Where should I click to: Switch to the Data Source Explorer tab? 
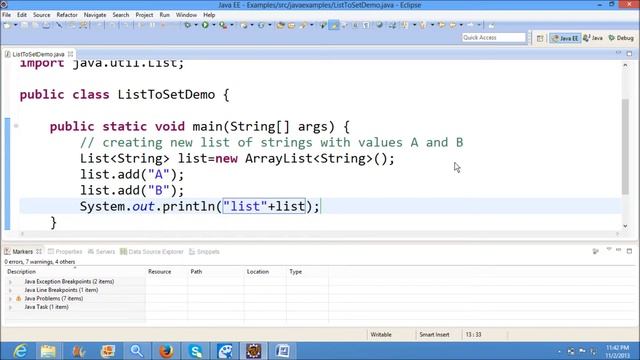coord(152,251)
